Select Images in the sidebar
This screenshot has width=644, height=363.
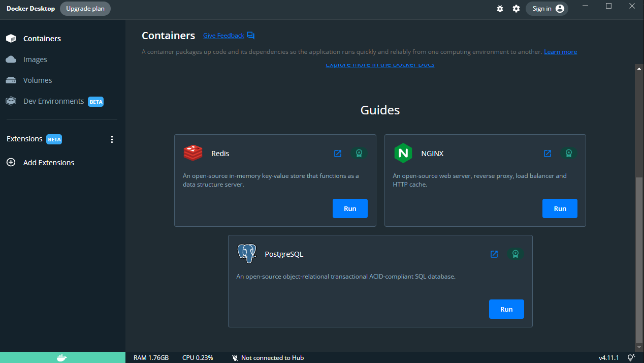click(x=35, y=59)
